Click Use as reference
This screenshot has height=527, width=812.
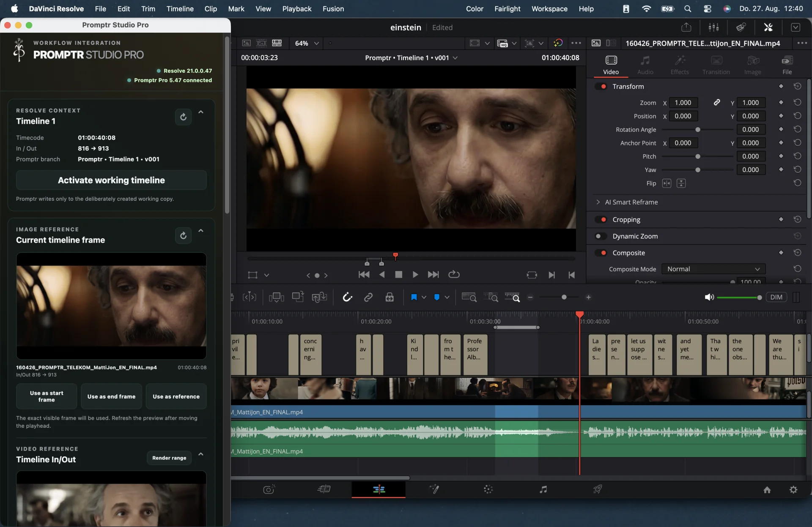click(176, 396)
